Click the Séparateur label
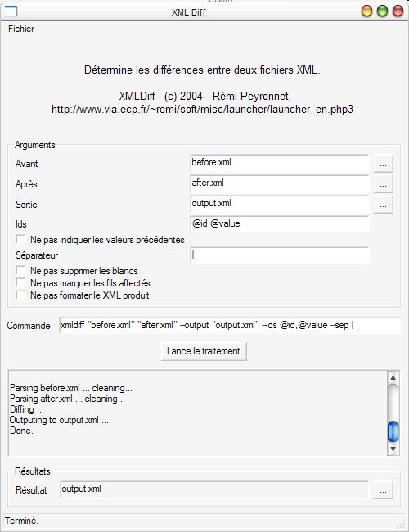The height and width of the screenshot is (532, 409). tap(37, 255)
